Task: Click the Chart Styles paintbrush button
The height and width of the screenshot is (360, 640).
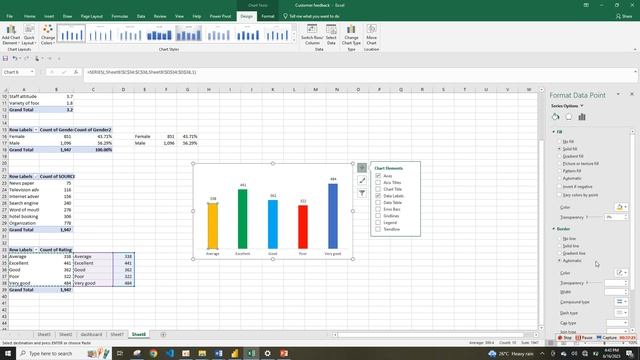Action: 362,180
